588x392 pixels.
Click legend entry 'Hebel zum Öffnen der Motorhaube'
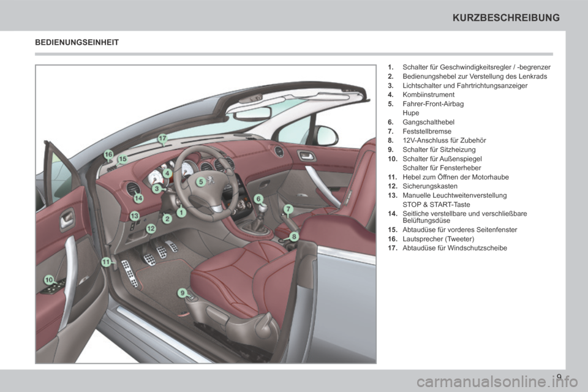[x=455, y=177]
